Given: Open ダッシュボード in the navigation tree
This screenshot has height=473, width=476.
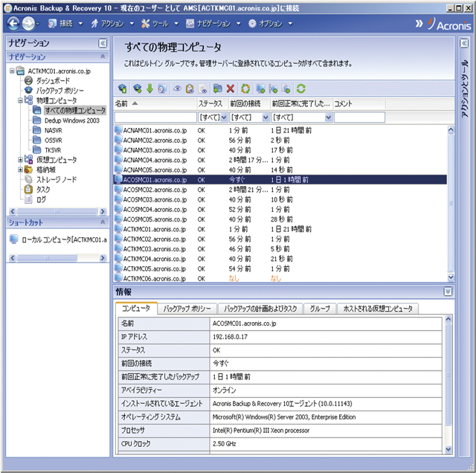Looking at the screenshot, I should pyautogui.click(x=53, y=81).
